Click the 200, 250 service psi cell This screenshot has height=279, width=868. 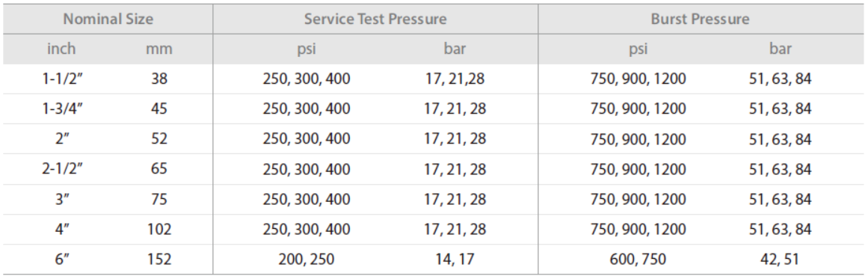click(x=306, y=259)
